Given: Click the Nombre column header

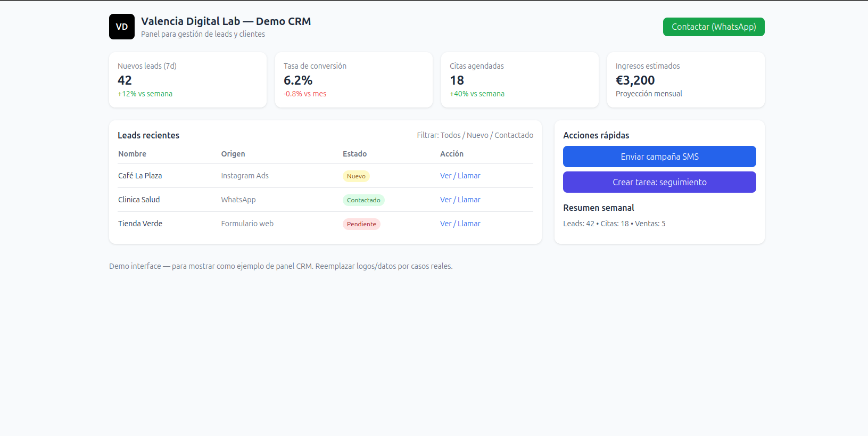Looking at the screenshot, I should click(x=132, y=154).
